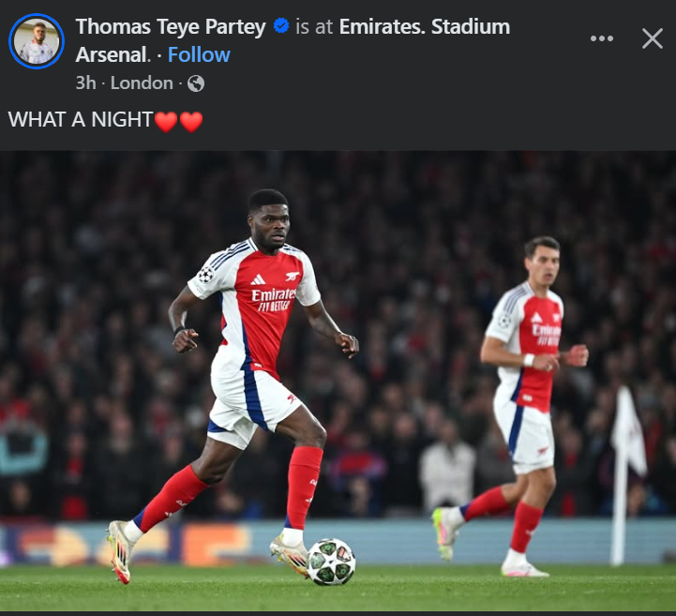Click the football in the photo
Image resolution: width=676 pixels, height=616 pixels.
331,561
